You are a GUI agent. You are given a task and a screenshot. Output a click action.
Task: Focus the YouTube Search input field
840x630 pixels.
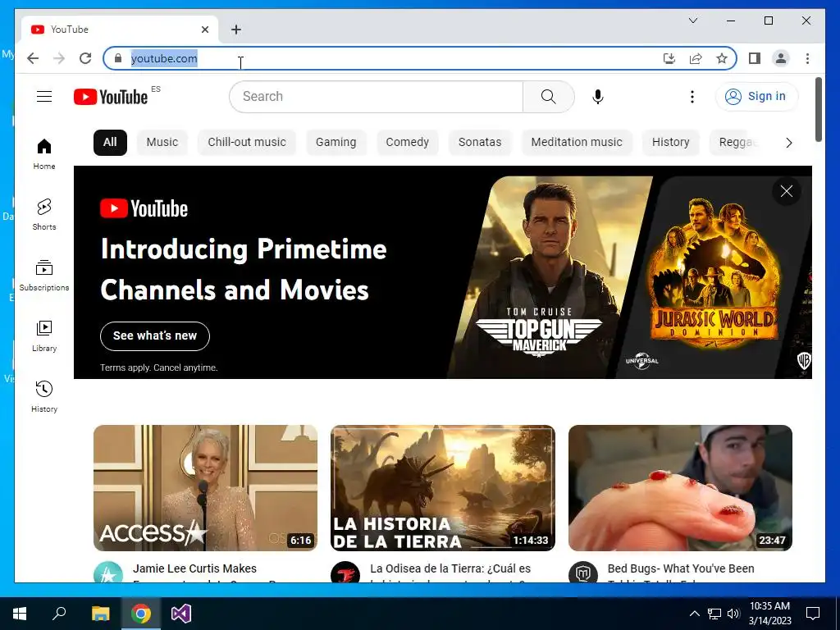coord(376,97)
